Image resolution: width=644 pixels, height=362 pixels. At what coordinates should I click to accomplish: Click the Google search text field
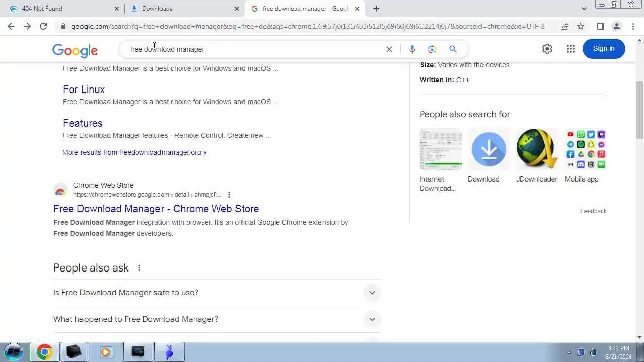[x=254, y=49]
